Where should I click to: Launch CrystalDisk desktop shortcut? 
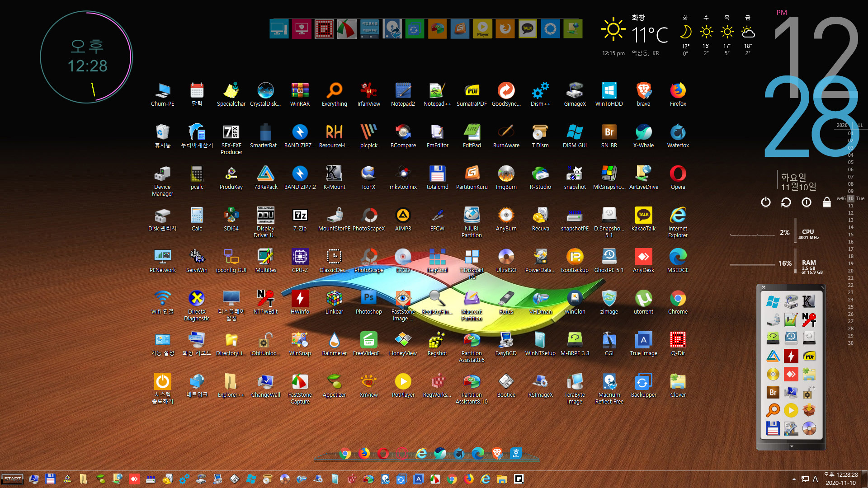pos(265,94)
